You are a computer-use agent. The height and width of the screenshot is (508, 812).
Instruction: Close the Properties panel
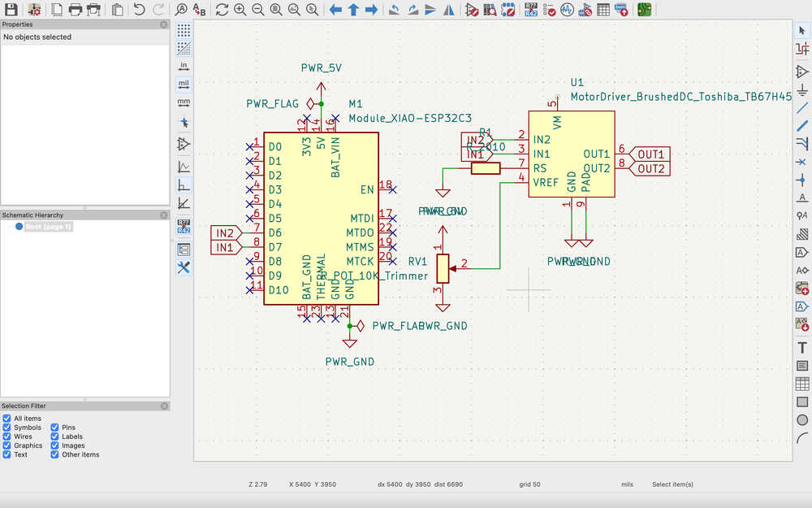(164, 24)
